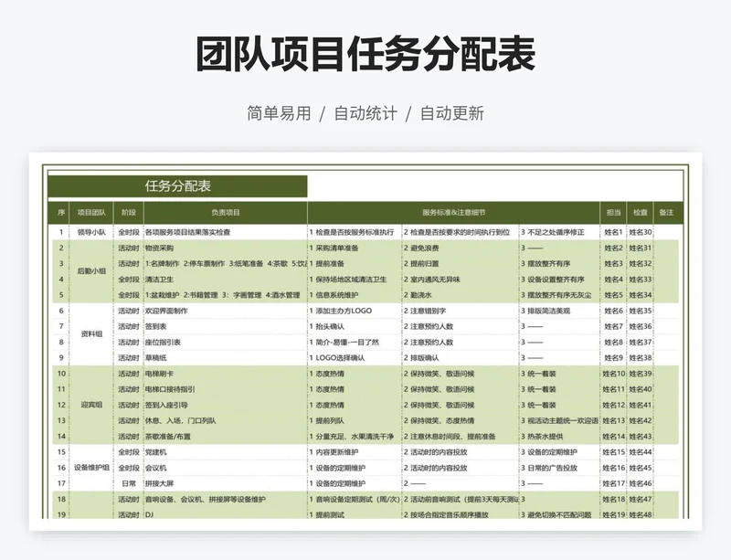Click the 3 热茶水提供 cell

(559, 437)
